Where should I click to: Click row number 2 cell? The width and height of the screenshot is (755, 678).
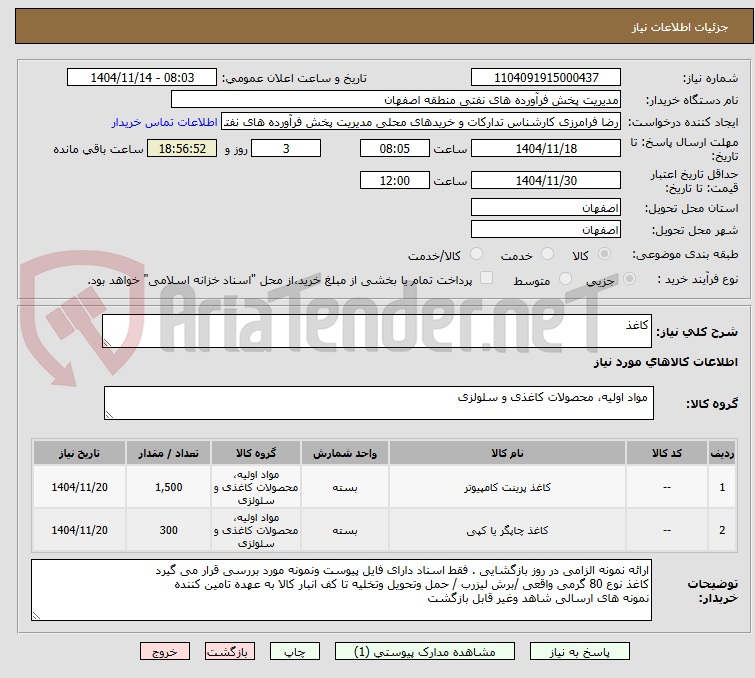[722, 530]
